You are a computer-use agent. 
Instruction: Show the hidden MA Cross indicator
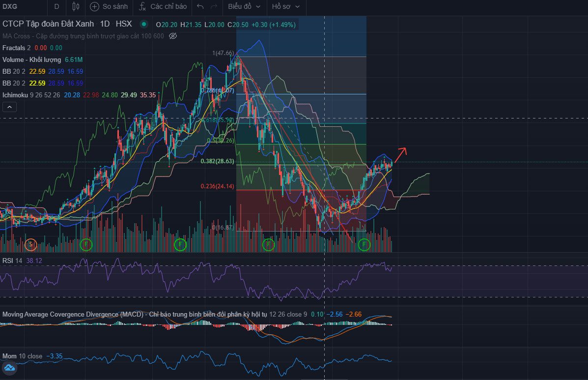click(x=172, y=36)
